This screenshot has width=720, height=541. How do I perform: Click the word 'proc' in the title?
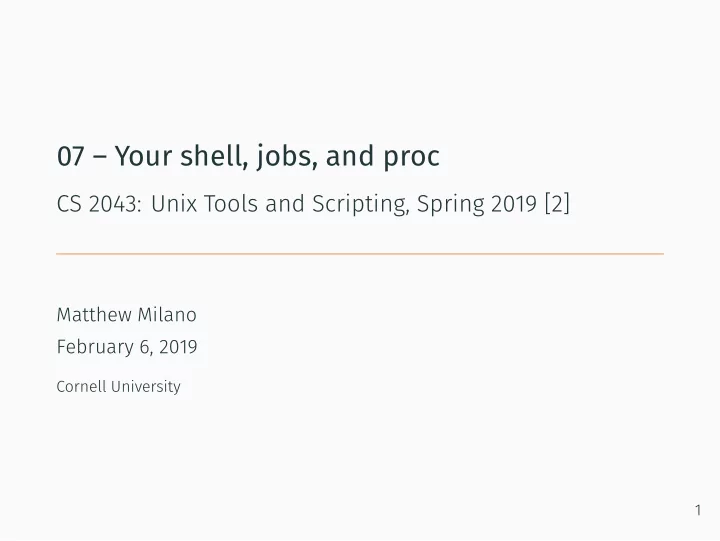(x=411, y=158)
